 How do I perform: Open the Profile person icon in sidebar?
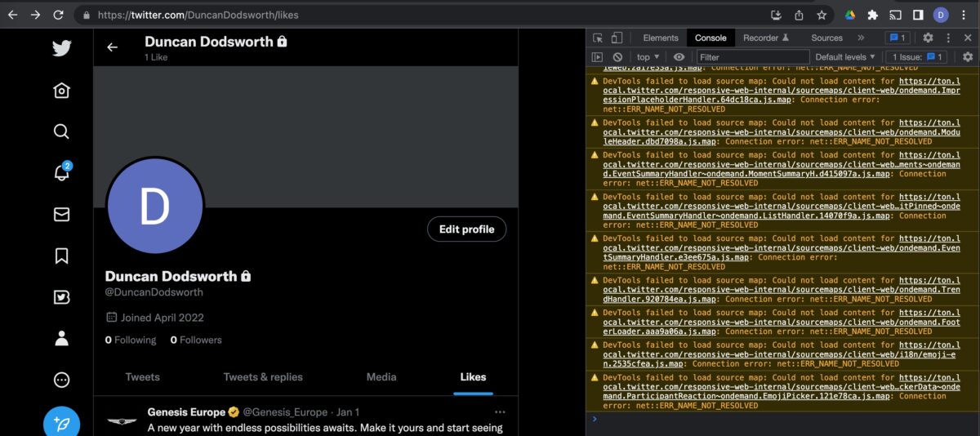[x=61, y=338]
